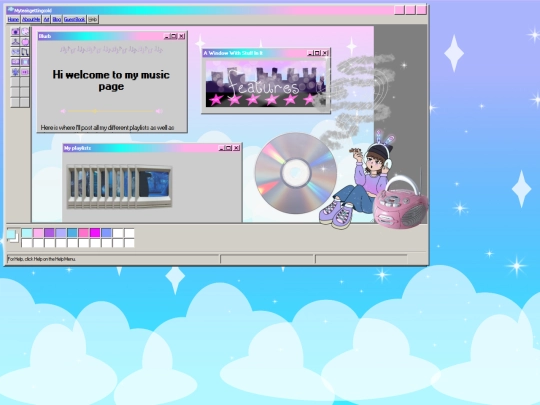The height and width of the screenshot is (405, 540).
Task: Maximize the Blurb window
Action: click(174, 36)
